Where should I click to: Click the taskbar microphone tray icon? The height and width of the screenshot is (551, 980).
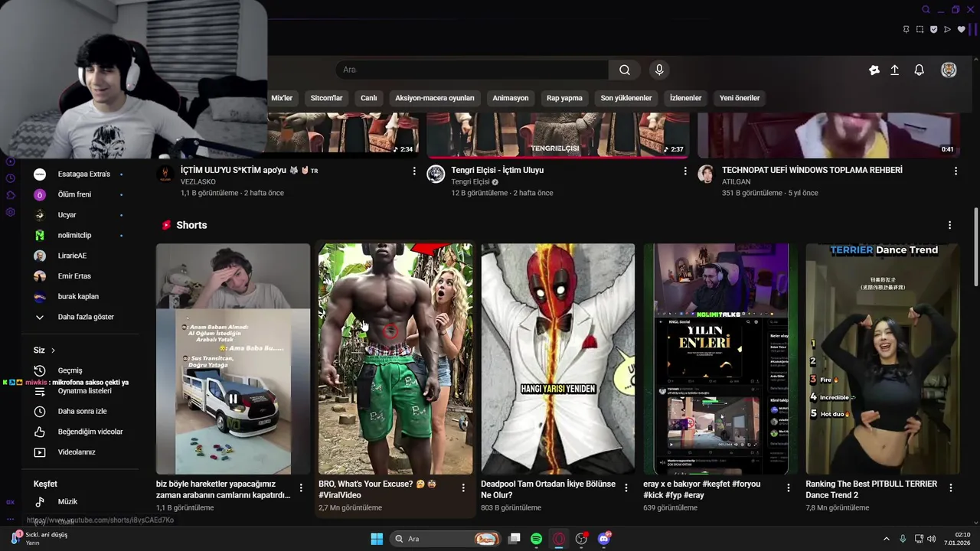[903, 539]
